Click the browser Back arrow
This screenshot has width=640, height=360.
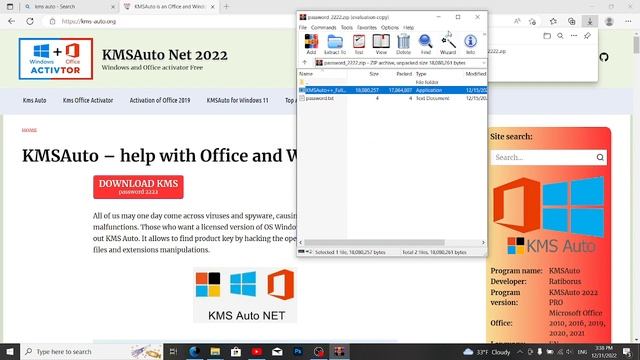pyautogui.click(x=11, y=21)
